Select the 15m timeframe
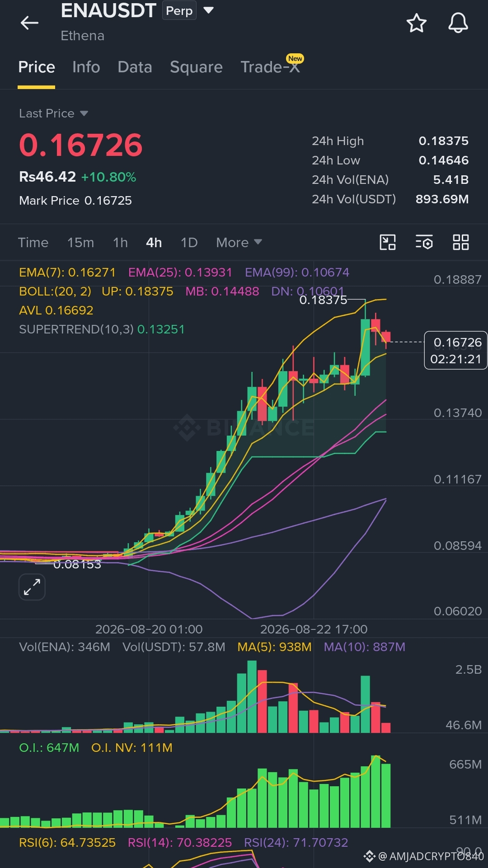Image resolution: width=488 pixels, height=868 pixels. tap(80, 243)
